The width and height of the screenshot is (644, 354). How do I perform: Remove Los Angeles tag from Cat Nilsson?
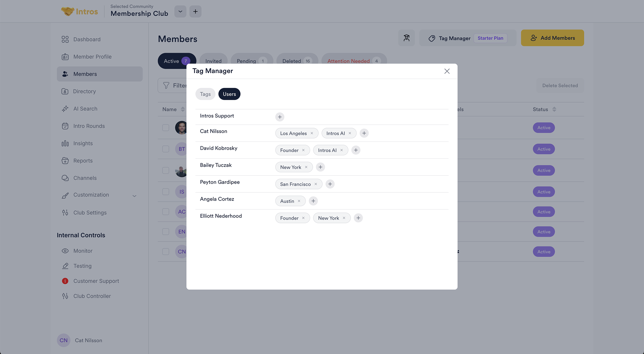pyautogui.click(x=312, y=133)
